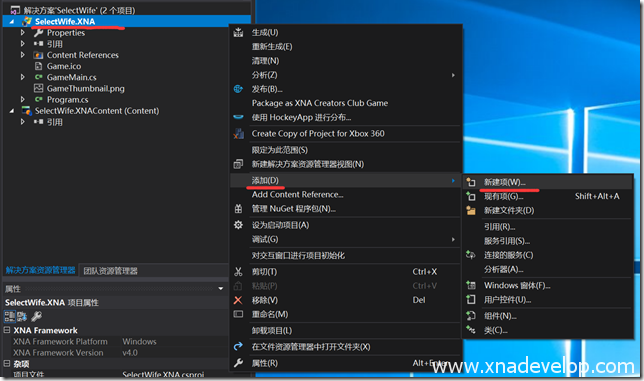Click the HockeyApp distribution icon

pos(238,117)
